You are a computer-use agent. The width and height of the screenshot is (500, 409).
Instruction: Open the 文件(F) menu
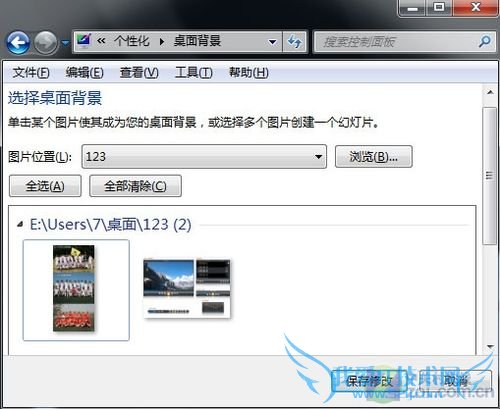click(x=31, y=72)
